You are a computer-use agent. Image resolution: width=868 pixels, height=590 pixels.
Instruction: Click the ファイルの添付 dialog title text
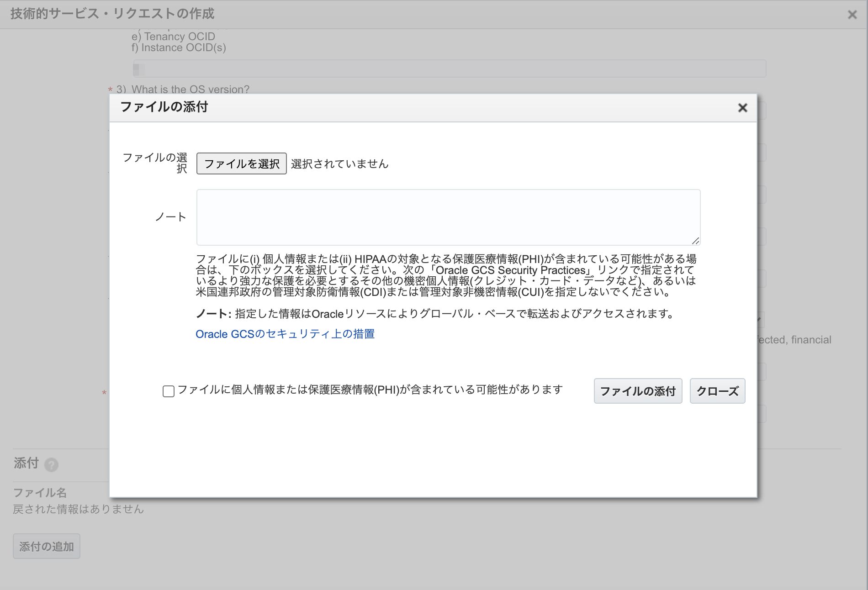tap(164, 107)
